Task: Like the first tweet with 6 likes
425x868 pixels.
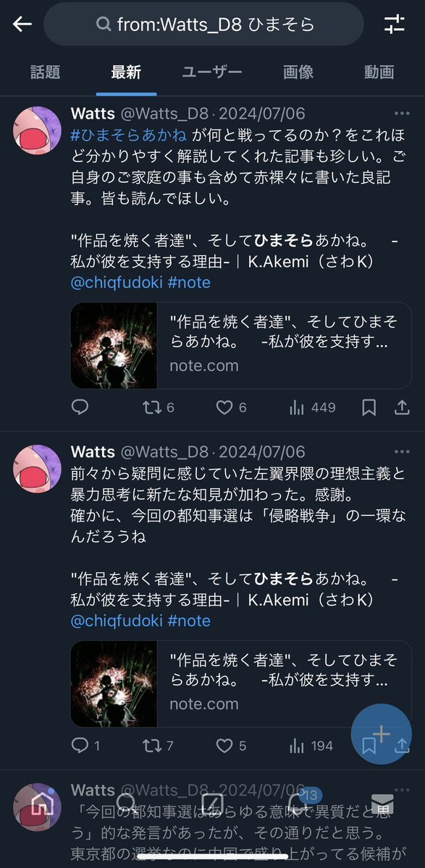Action: [232, 407]
